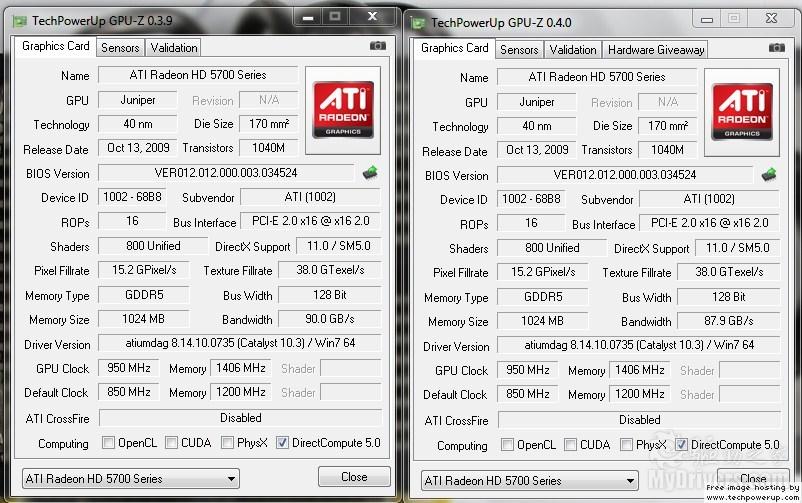802x503 pixels.
Task: Switch to Sensors tab in GPU-Z 0.4.0
Action: tap(519, 50)
